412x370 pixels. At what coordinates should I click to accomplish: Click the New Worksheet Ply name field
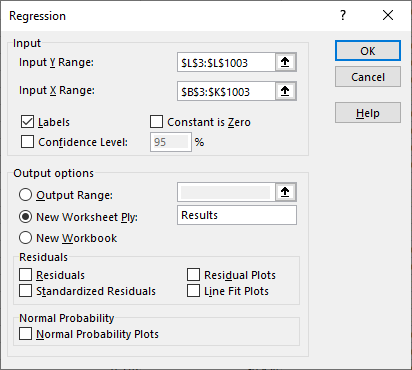[237, 215]
